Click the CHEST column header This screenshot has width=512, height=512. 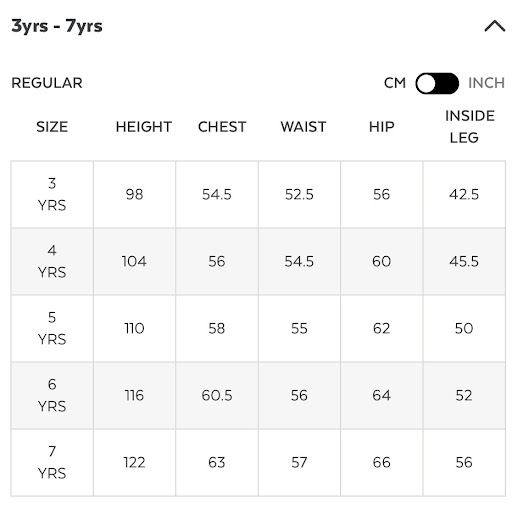click(x=222, y=127)
